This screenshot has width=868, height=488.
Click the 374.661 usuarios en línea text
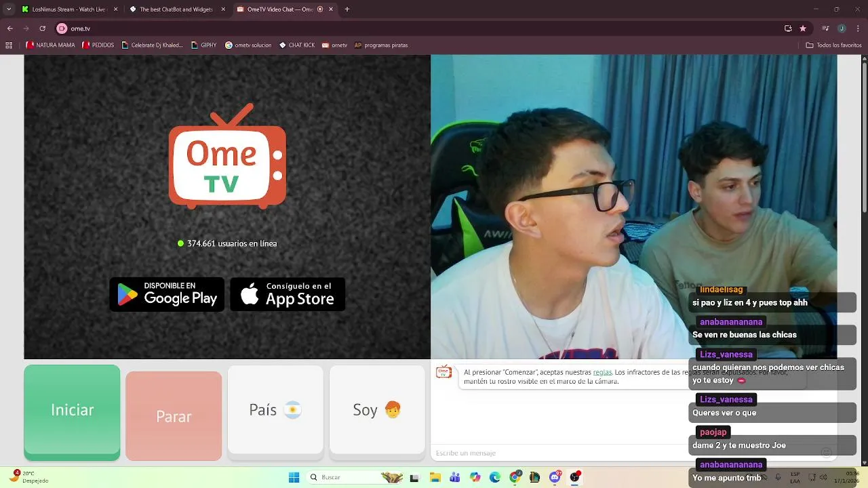point(232,243)
